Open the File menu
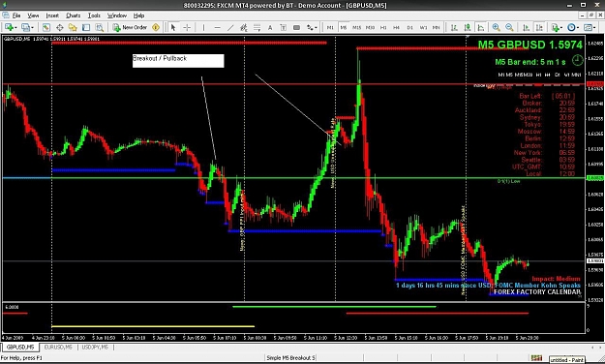This screenshot has height=364, width=605. click(16, 15)
